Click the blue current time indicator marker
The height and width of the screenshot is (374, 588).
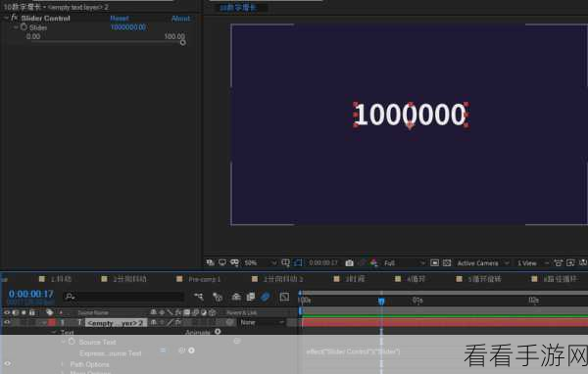point(381,302)
